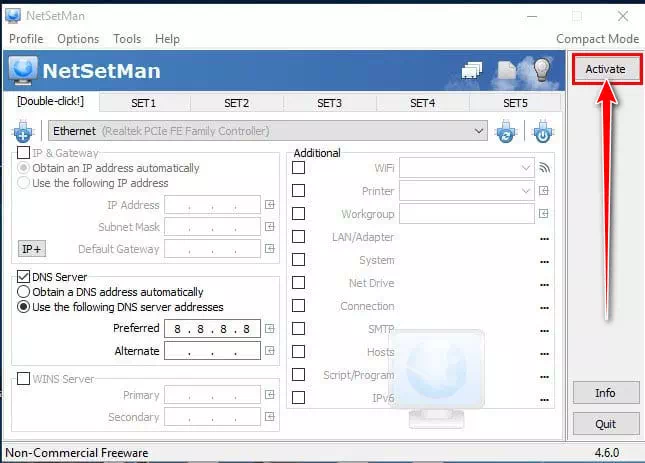
Task: Open the Help menu
Action: pyautogui.click(x=167, y=39)
